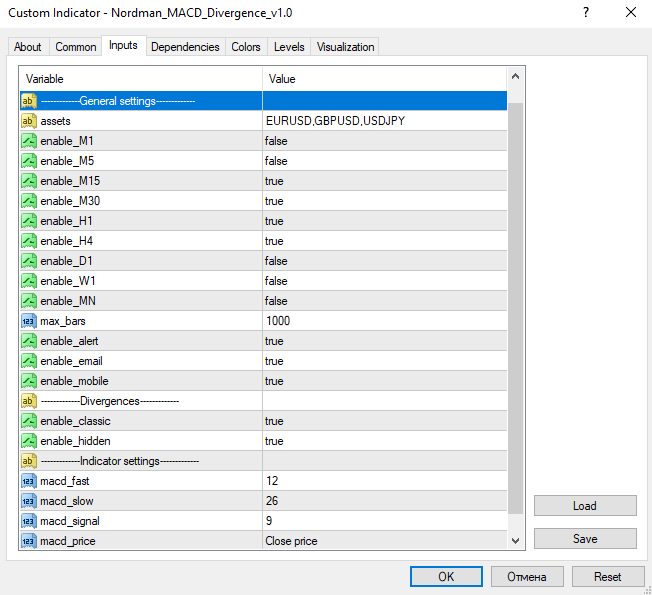Click the enable_mobile boolean icon

[29, 381]
